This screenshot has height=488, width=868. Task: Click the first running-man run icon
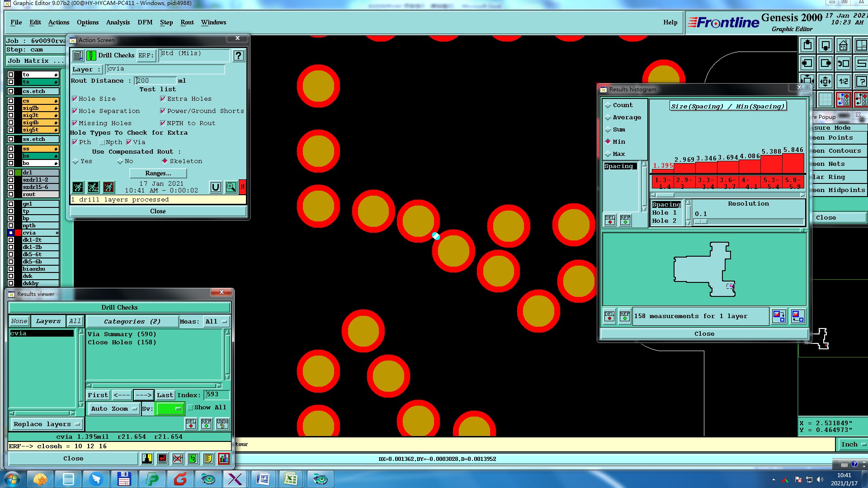[x=78, y=187]
